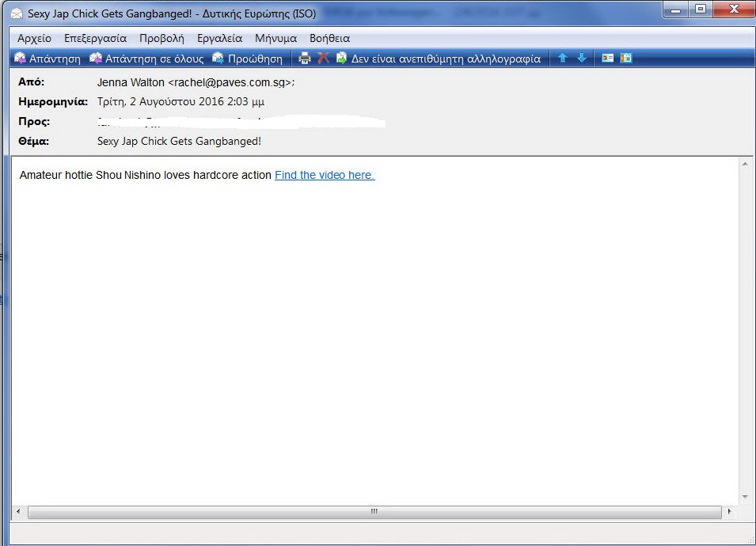
Task: Open the Προβολή menu
Action: [161, 38]
